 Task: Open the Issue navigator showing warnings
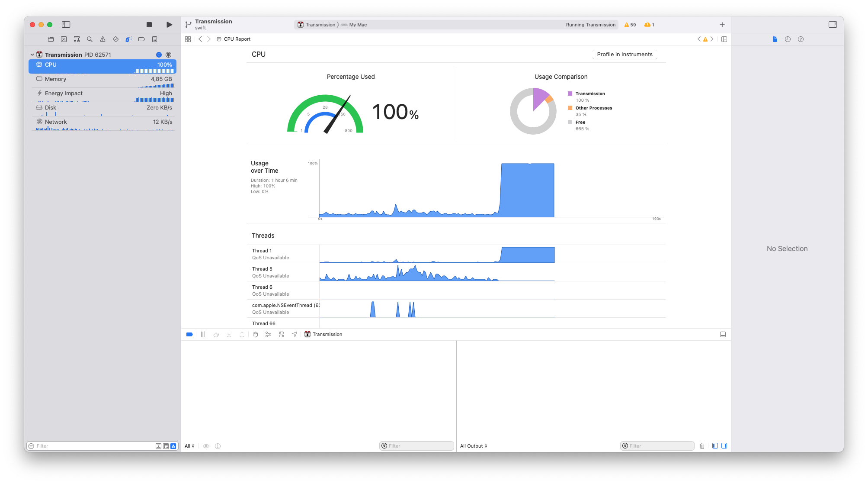[x=102, y=39]
